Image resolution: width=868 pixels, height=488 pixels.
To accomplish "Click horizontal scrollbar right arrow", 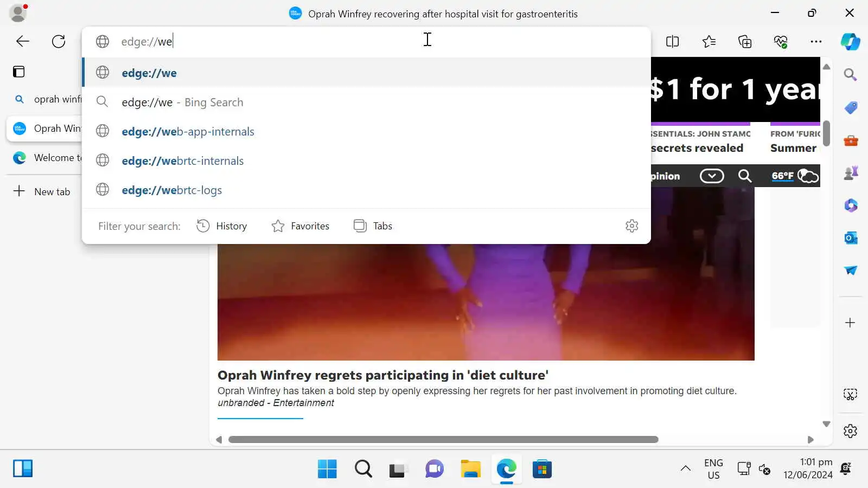I will point(810,440).
